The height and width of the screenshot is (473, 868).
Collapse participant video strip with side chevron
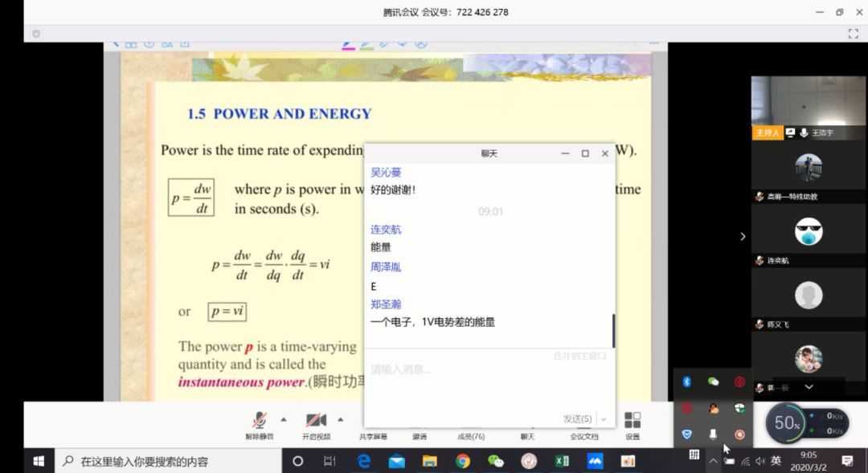[743, 237]
